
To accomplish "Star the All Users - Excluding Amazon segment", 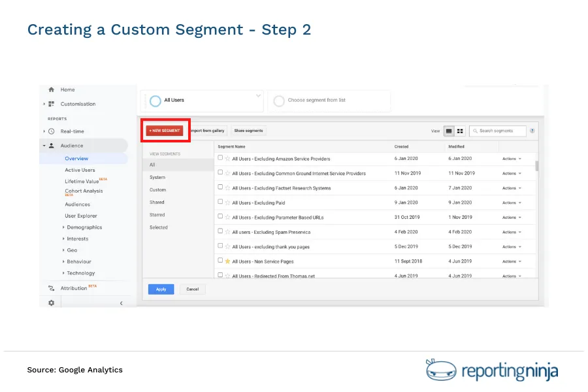I will tap(227, 159).
